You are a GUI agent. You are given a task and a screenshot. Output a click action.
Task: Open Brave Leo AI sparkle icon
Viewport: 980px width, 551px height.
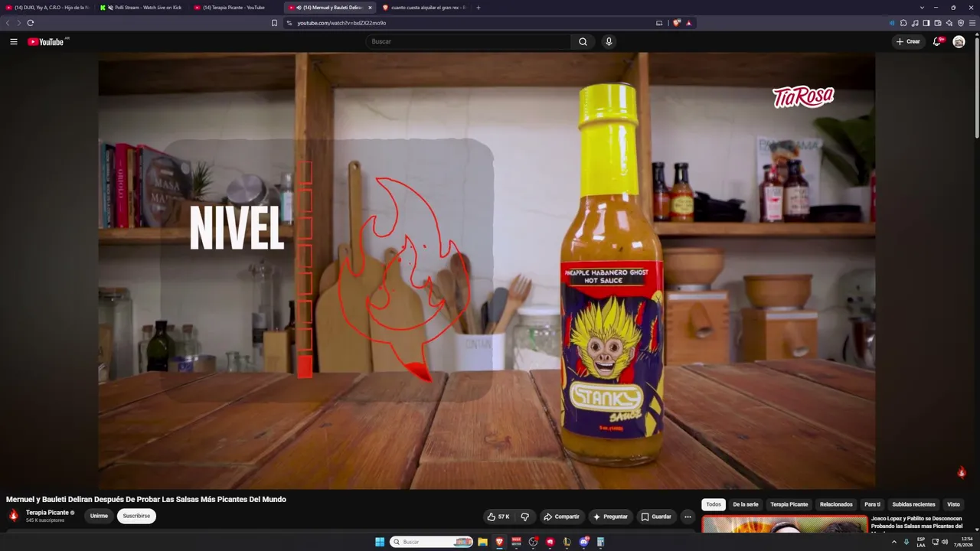point(949,23)
